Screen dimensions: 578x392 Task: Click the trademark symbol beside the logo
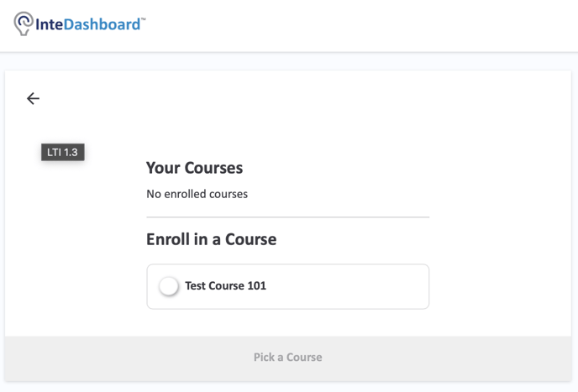click(x=144, y=18)
